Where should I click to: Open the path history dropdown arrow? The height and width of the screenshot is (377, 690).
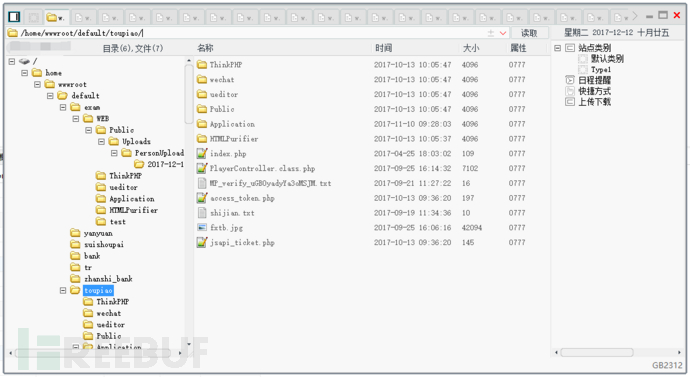(503, 33)
